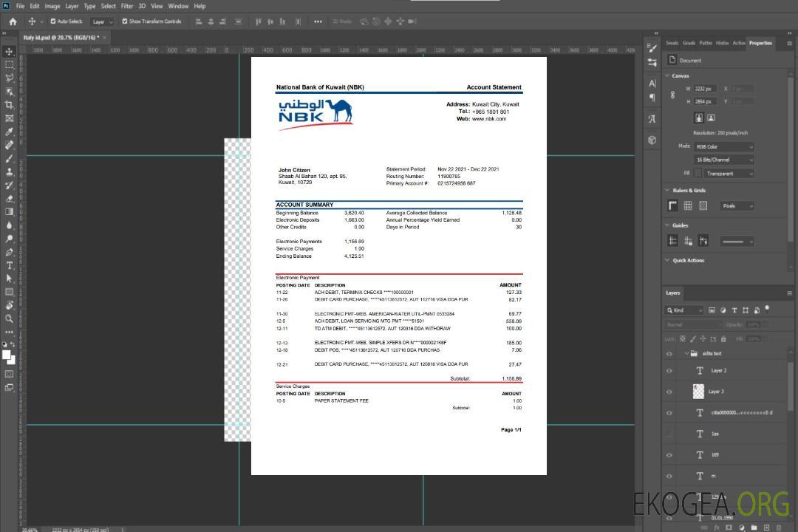Select the Gradient tool

[9, 212]
